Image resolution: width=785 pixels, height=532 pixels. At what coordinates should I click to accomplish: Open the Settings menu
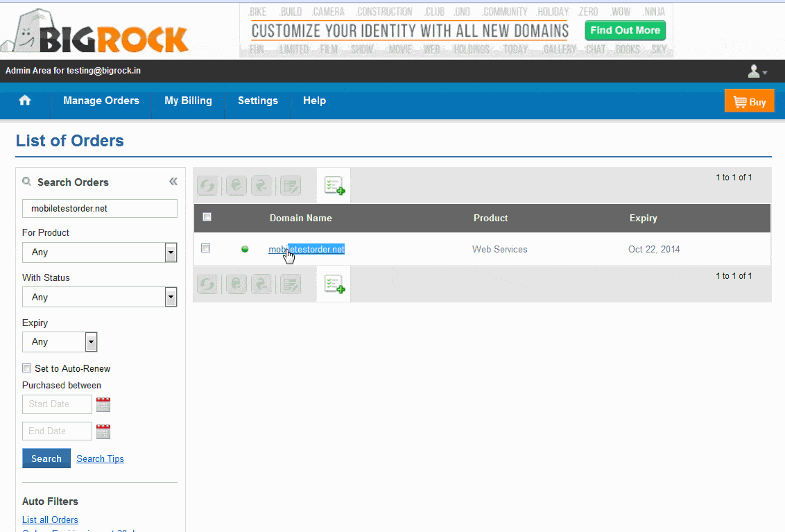[x=257, y=101]
